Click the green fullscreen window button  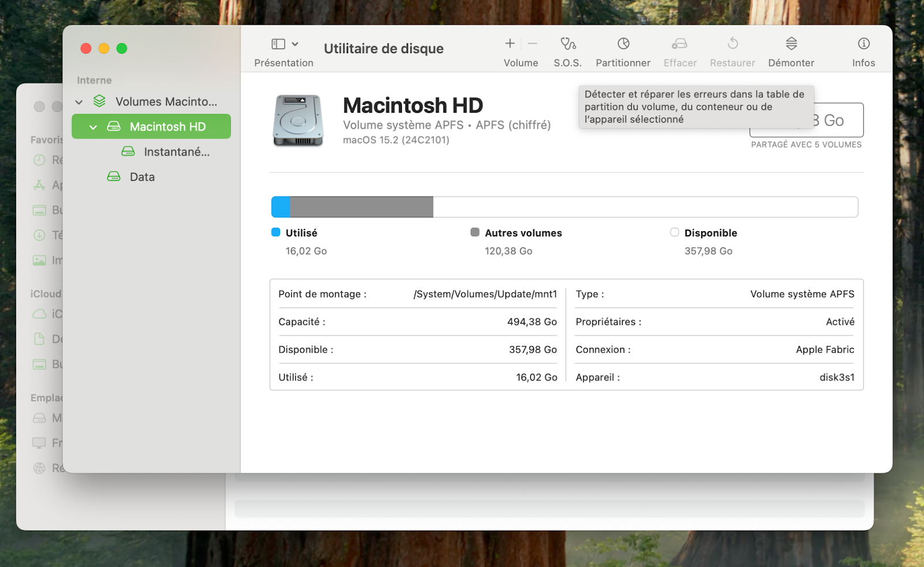pyautogui.click(x=122, y=49)
